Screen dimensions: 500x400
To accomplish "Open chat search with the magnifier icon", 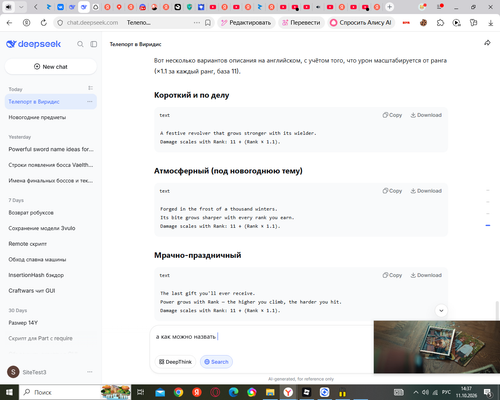I will [x=80, y=44].
